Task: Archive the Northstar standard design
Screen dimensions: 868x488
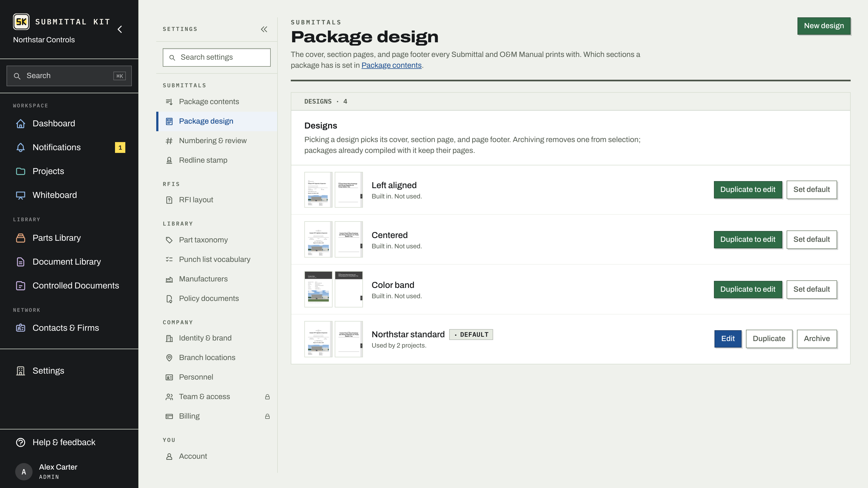Action: click(x=816, y=339)
